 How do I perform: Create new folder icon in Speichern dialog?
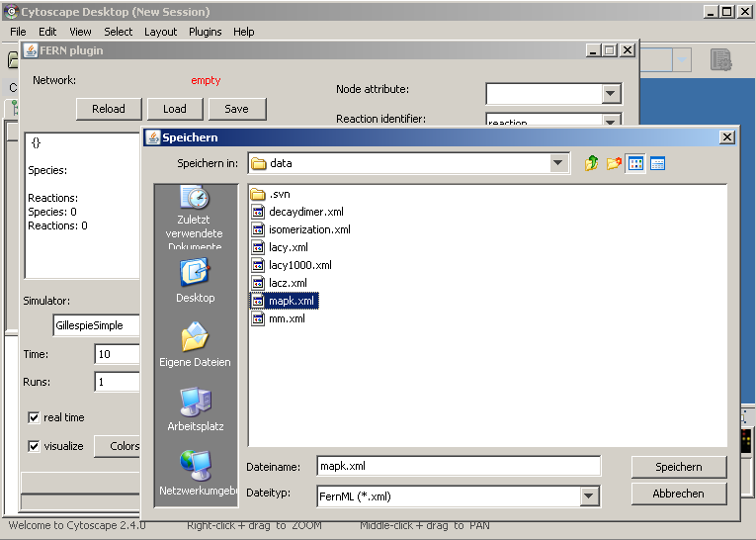pos(614,163)
